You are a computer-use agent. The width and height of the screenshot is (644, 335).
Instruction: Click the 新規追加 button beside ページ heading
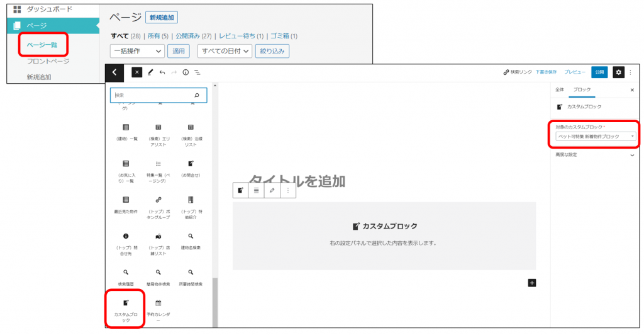[162, 18]
